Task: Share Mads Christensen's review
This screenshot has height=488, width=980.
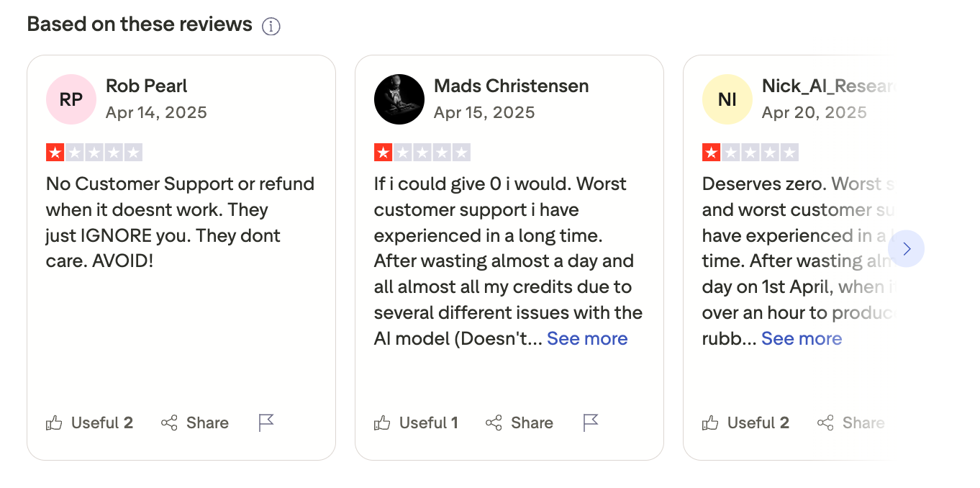Action: (520, 423)
